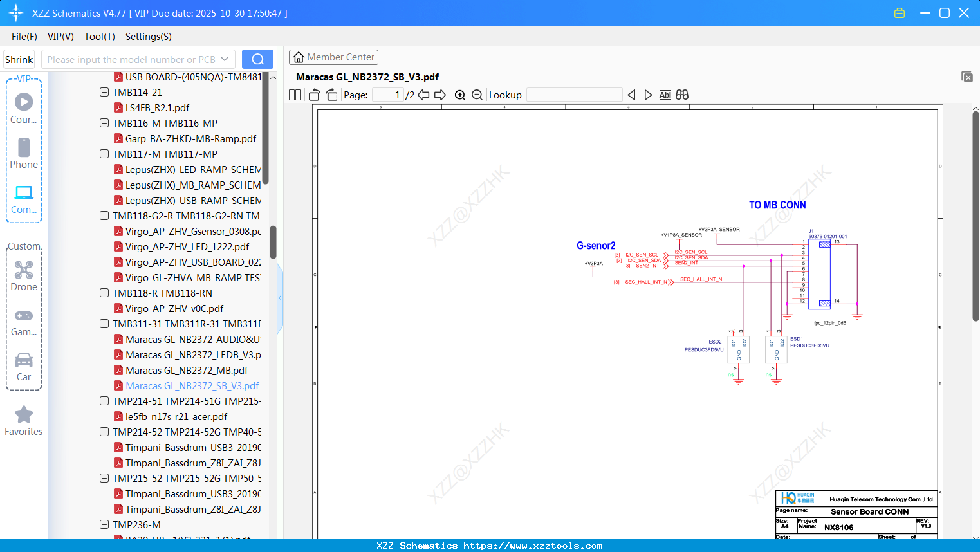Image resolution: width=980 pixels, height=552 pixels.
Task: Open model number dropdown arrow
Action: (225, 59)
